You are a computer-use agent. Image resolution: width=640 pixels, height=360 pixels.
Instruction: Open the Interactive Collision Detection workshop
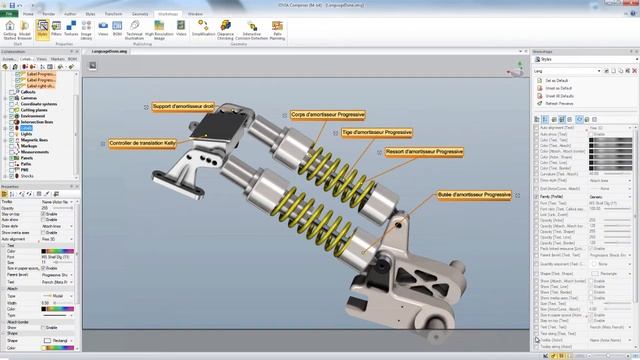251,30
